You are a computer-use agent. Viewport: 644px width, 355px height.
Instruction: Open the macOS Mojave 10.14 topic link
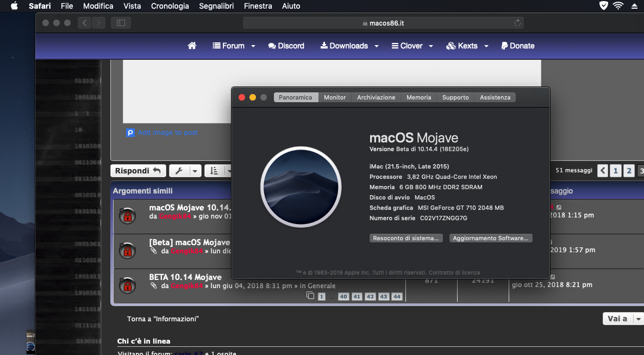190,208
